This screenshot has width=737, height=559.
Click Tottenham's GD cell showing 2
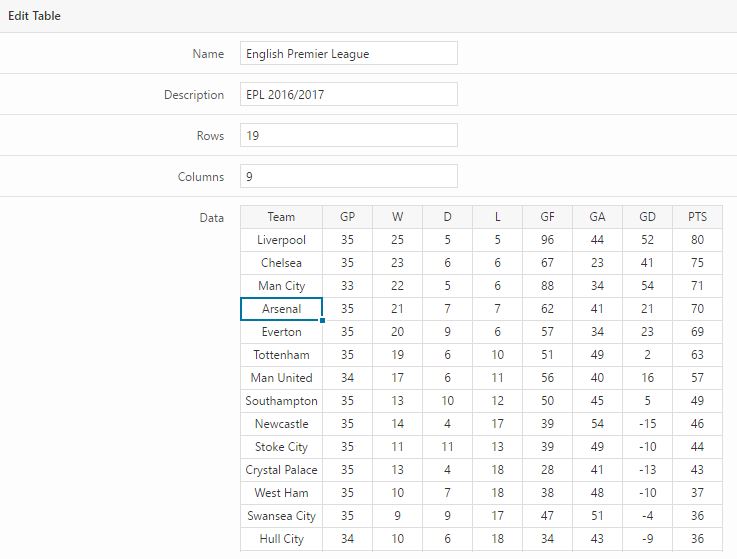pyautogui.click(x=647, y=355)
